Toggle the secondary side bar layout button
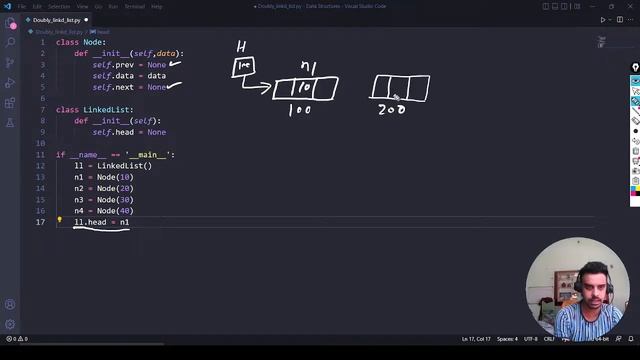Screen dimensions: 640x360 (564, 6)
